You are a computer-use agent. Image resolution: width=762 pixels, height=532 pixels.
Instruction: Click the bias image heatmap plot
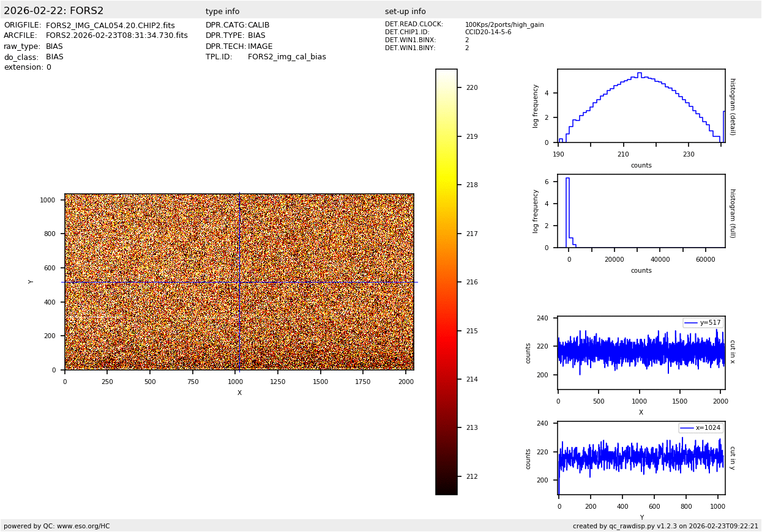[239, 282]
